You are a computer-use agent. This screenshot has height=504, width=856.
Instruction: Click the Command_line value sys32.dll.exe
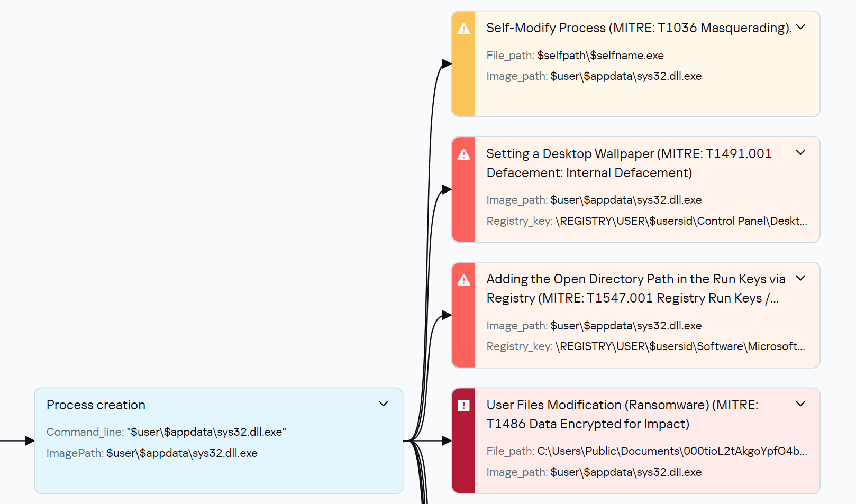click(x=206, y=432)
